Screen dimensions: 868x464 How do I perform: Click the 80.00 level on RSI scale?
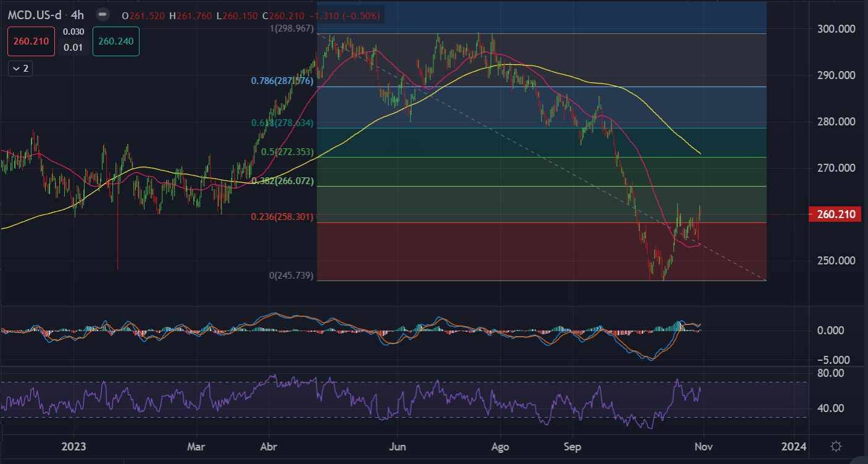(829, 373)
